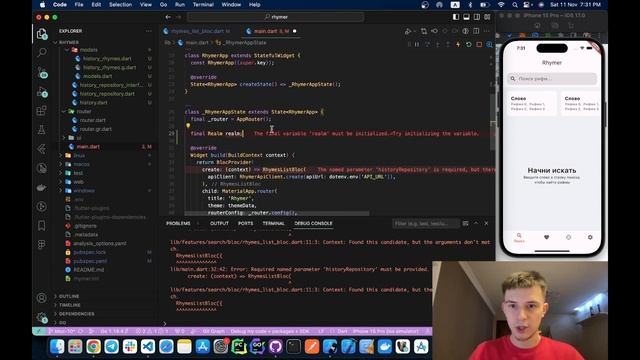The height and width of the screenshot is (360, 640).
Task: Open the Figma view in activity bar
Action: tap(42, 244)
